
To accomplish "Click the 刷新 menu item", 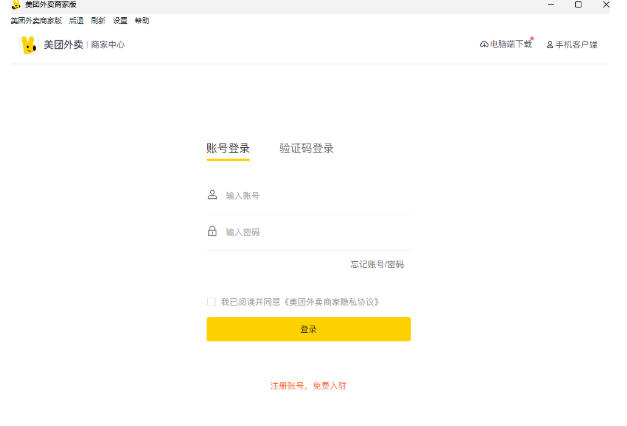I will pyautogui.click(x=98, y=20).
